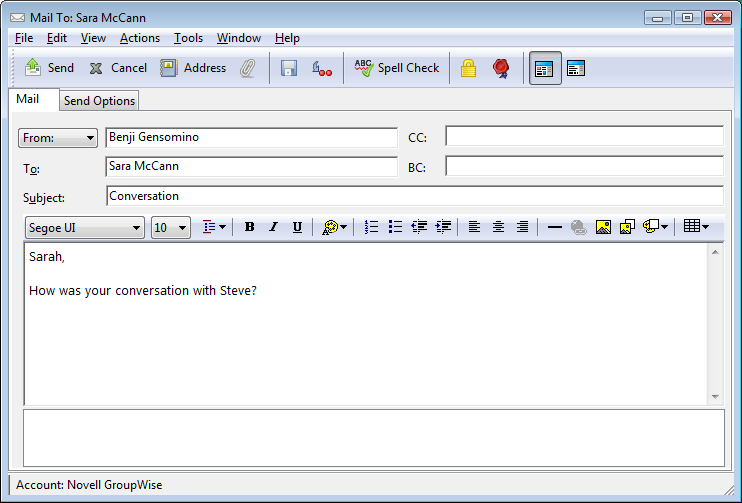The image size is (742, 503).
Task: Click the mail envelope icon in title bar
Action: [x=18, y=18]
